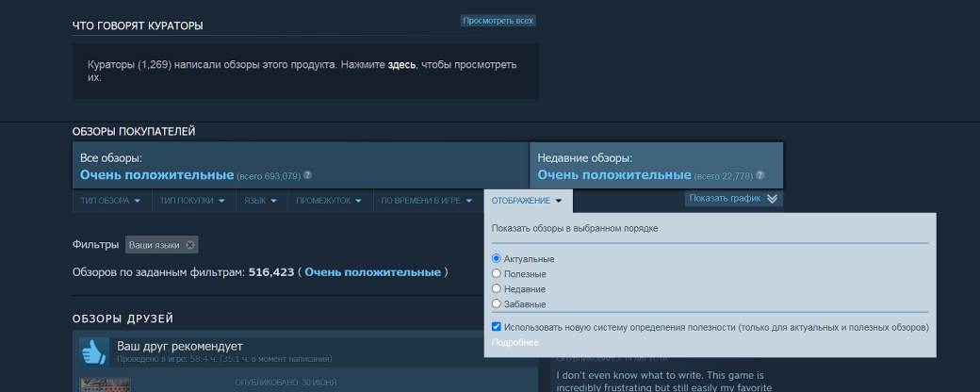
Task: Click 'Просмотреть всех' curators button
Action: click(x=498, y=21)
